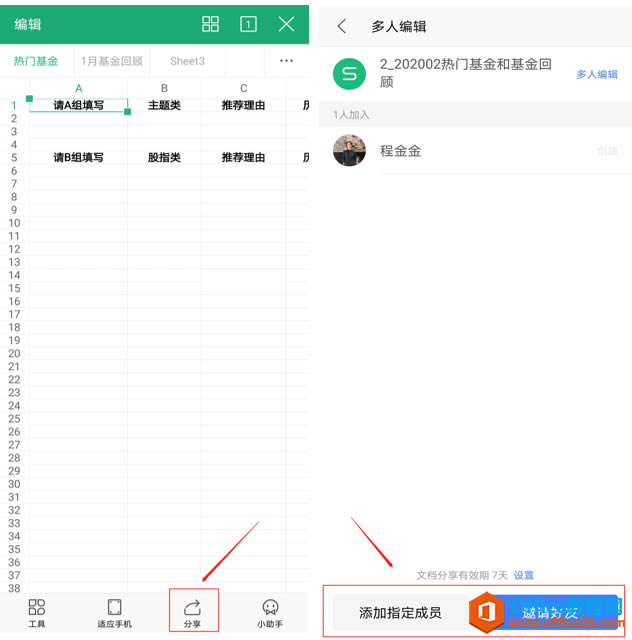This screenshot has height=640, width=632.
Task: Select cell 请A组填写
Action: pyautogui.click(x=79, y=105)
